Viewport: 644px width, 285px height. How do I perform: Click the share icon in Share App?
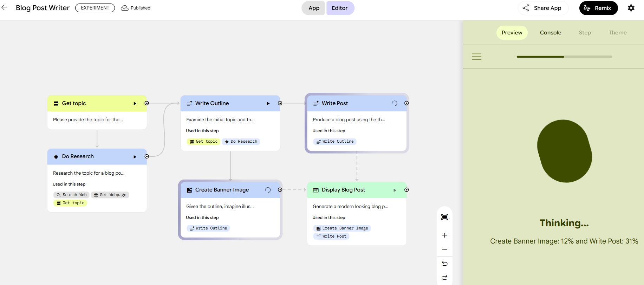[x=526, y=8]
